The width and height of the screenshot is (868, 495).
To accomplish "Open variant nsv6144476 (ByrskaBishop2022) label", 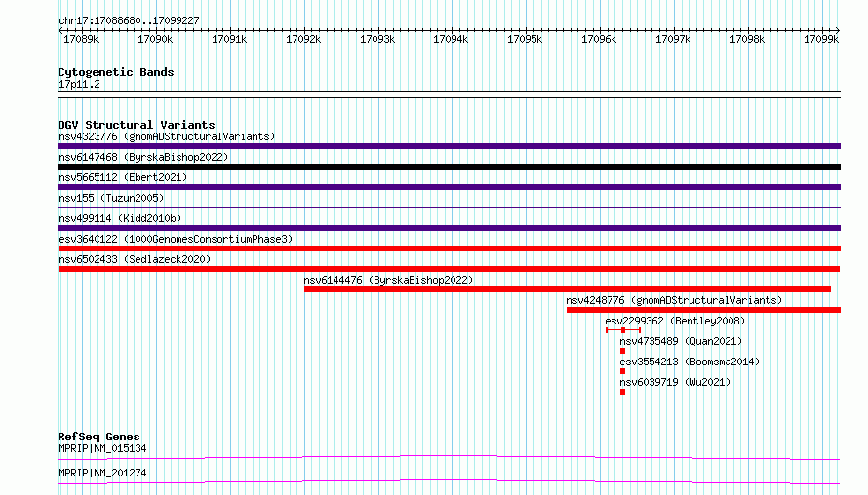I will coord(388,280).
